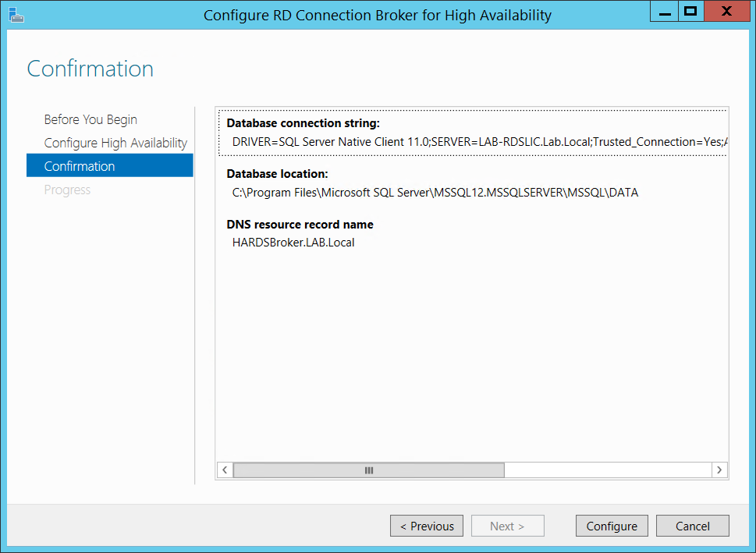The width and height of the screenshot is (756, 553).
Task: Maximize the wizard window
Action: tap(690, 12)
